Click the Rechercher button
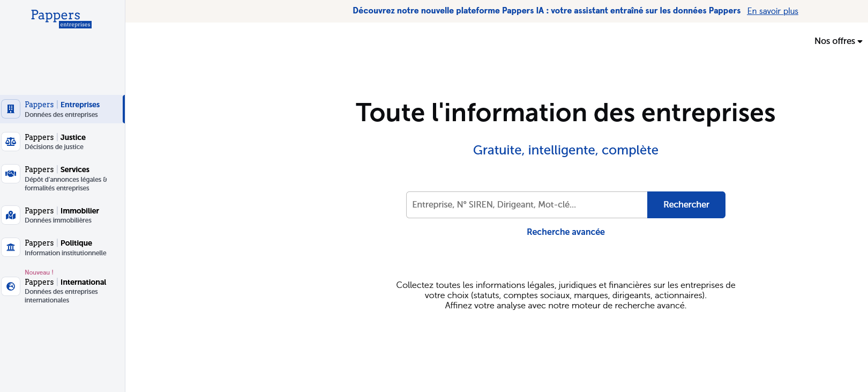Image resolution: width=868 pixels, height=392 pixels. pos(686,205)
